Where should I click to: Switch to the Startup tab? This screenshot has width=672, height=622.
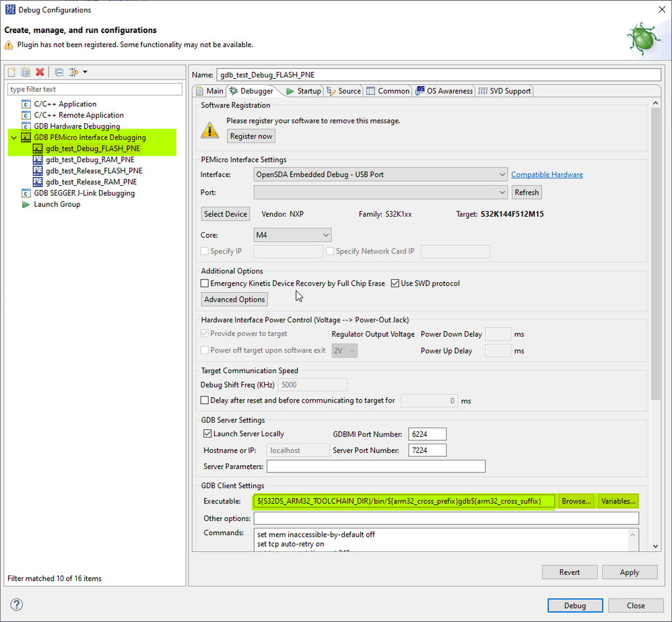[304, 91]
